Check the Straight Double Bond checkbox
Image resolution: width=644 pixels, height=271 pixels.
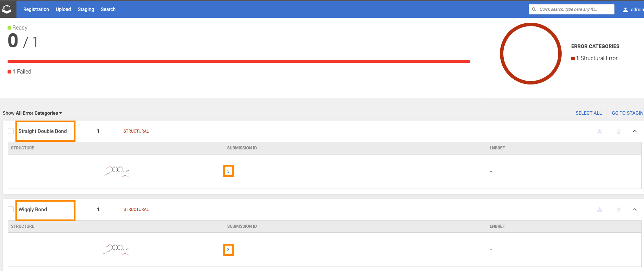click(11, 131)
